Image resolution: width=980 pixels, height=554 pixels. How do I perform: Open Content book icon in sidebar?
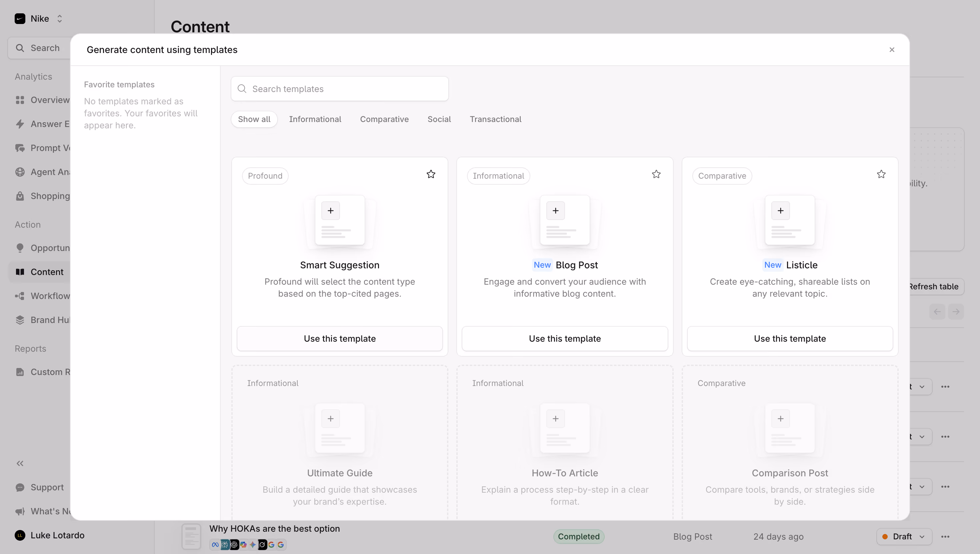20,272
